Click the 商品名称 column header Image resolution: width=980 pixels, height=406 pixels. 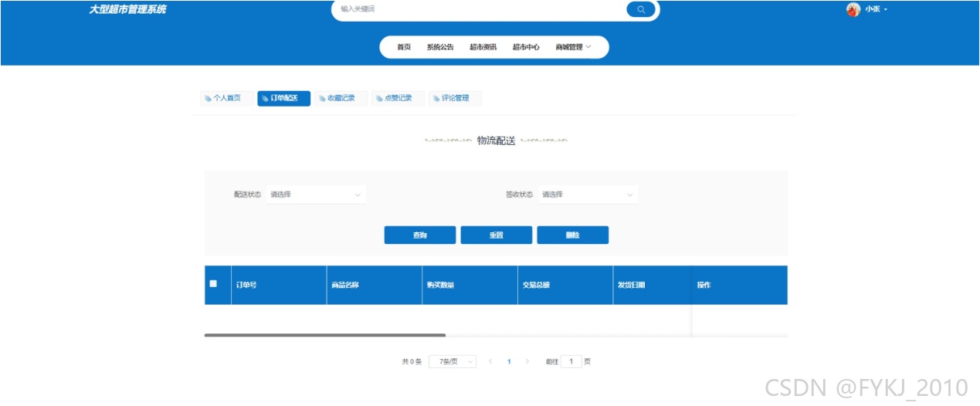click(x=375, y=285)
